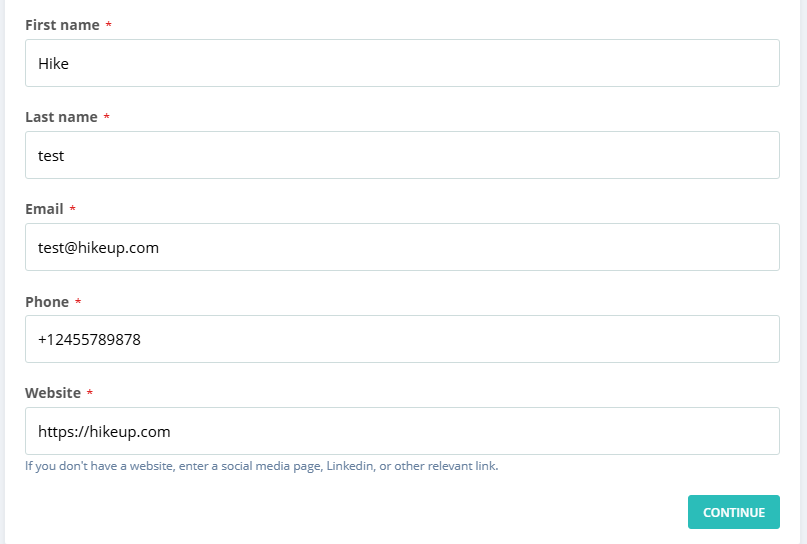Click the First name input field
Viewport: 807px width, 544px height.
click(402, 63)
